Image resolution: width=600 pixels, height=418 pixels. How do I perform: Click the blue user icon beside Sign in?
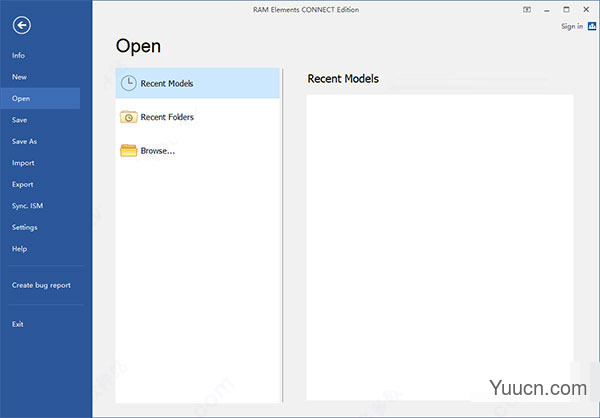tap(592, 26)
